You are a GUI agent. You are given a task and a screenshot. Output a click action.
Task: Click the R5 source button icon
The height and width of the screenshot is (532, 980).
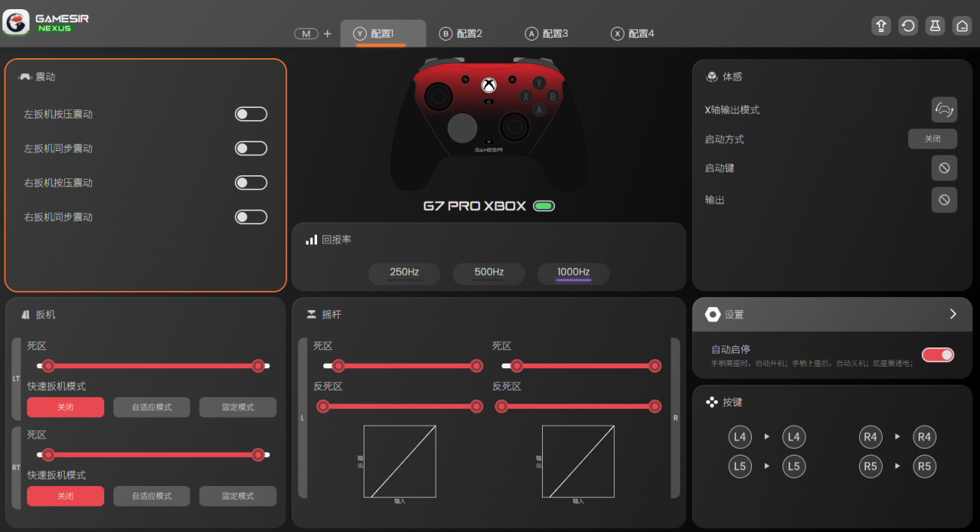pyautogui.click(x=871, y=466)
